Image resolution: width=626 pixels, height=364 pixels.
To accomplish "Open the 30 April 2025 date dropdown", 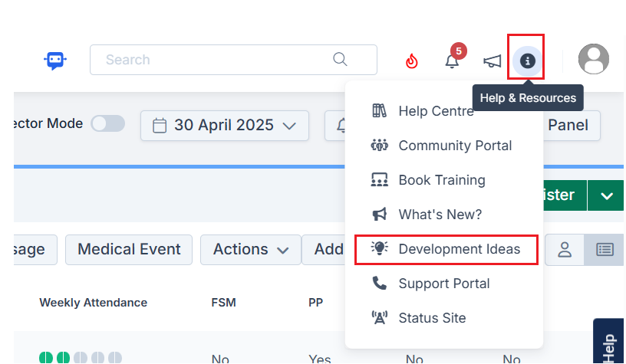I will pos(225,126).
